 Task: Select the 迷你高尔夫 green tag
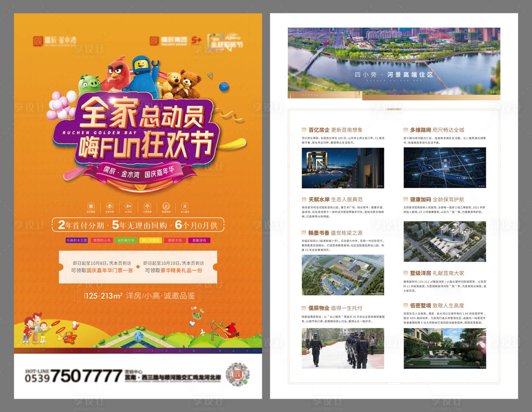point(126,240)
